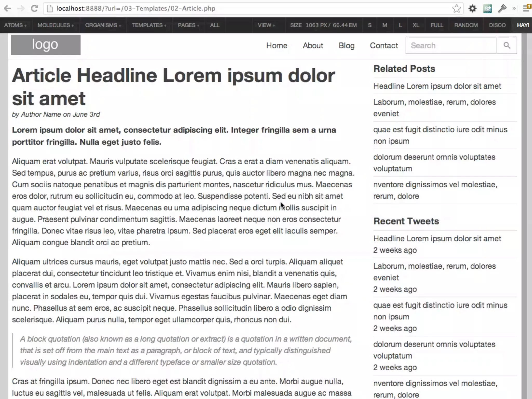Expand the MOLECULES dropdown menu
The image size is (532, 399).
[x=56, y=25]
